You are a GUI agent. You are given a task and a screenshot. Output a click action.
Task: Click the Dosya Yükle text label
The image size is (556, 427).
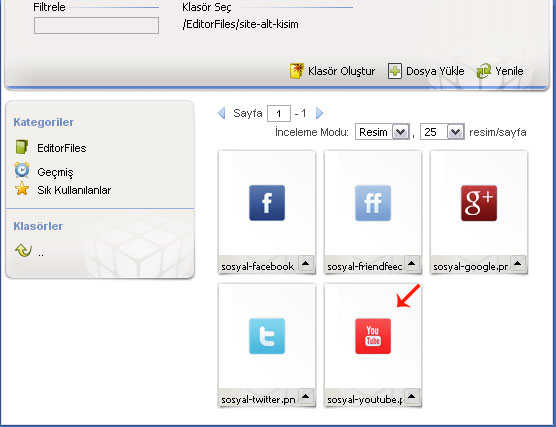click(435, 71)
